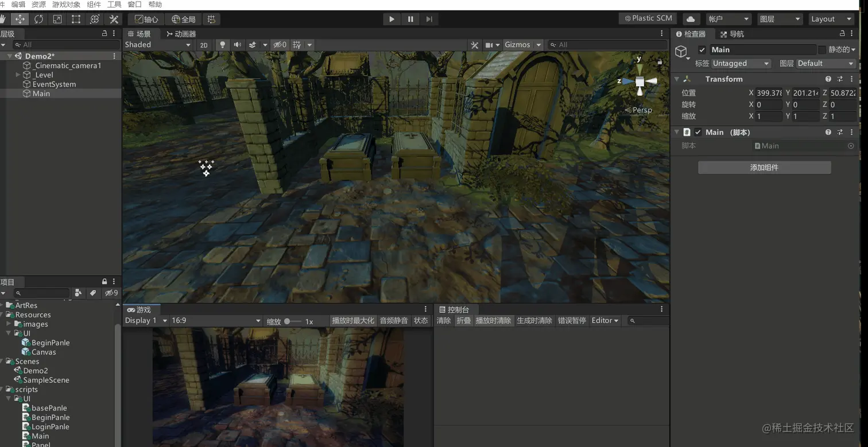This screenshot has height=447, width=868.
Task: Toggle grid snapping icon in main toolbar
Action: point(211,19)
